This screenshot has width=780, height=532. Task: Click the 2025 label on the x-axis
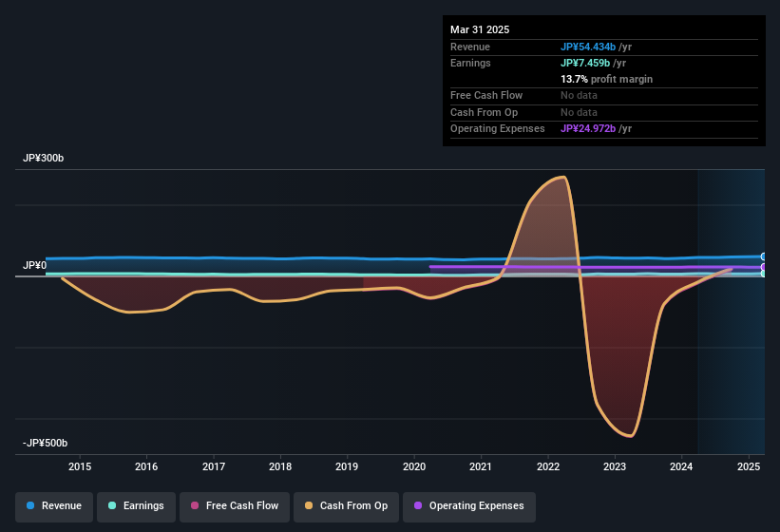point(749,466)
